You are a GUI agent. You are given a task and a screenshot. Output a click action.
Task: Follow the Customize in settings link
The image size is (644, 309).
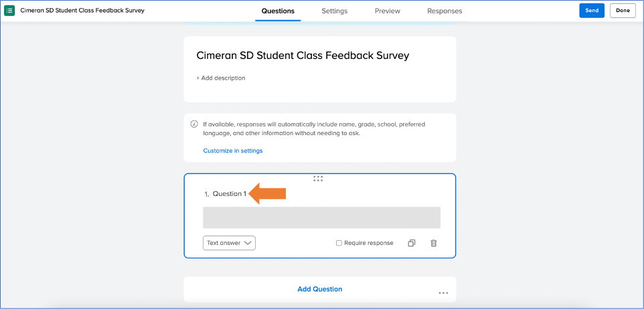[x=233, y=151]
